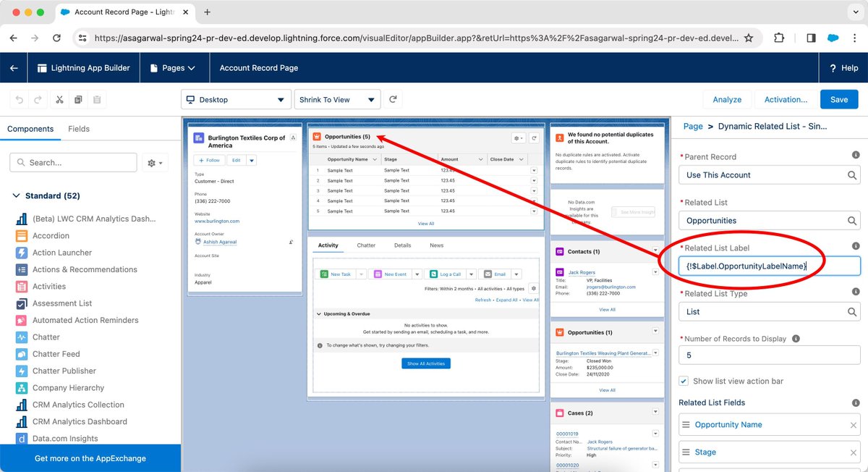Select CRM Analytics Collection component icon

[21, 405]
